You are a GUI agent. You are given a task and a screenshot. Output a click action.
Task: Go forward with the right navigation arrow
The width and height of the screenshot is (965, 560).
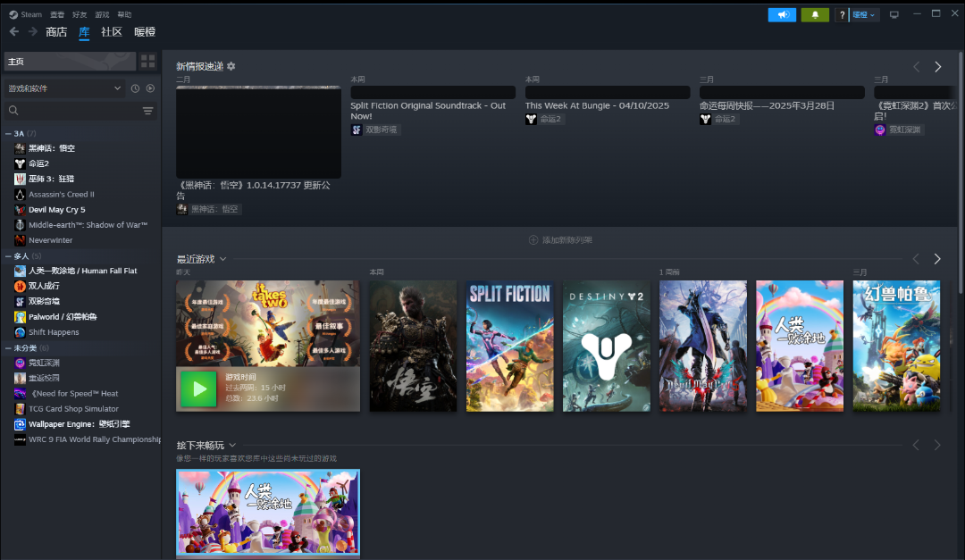[33, 32]
